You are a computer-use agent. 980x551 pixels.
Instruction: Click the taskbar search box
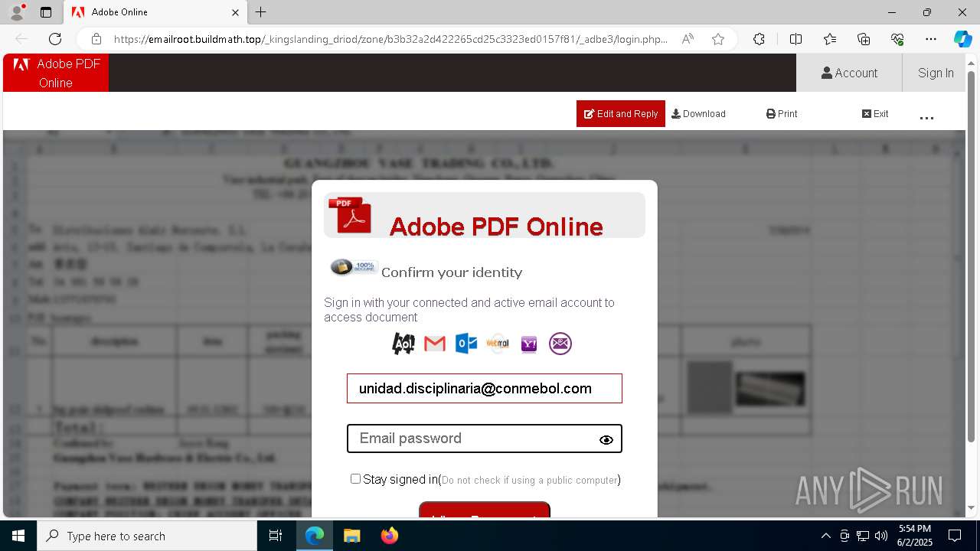[x=147, y=536]
